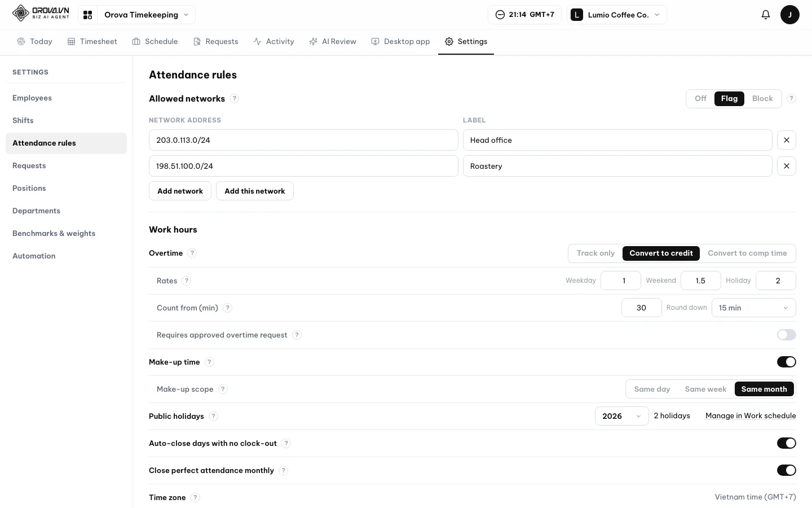Click the Orova.vn logo

point(41,13)
